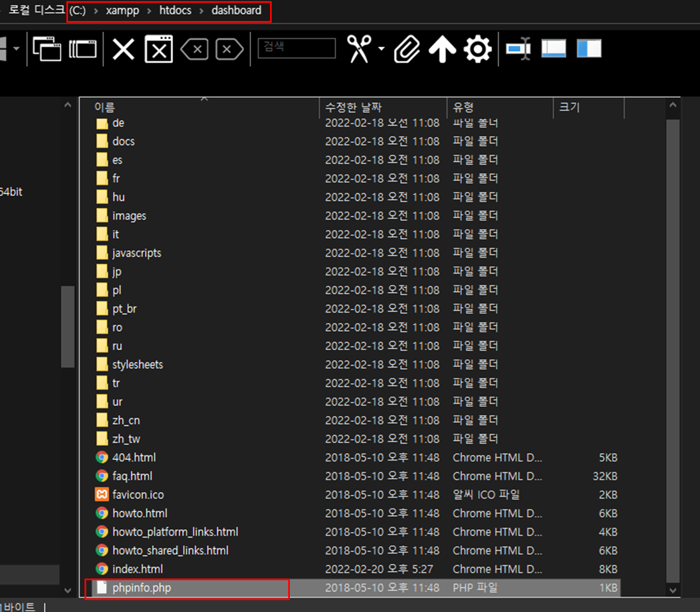Click dashboard in the address path
Image resolution: width=700 pixels, height=612 pixels.
(x=237, y=10)
